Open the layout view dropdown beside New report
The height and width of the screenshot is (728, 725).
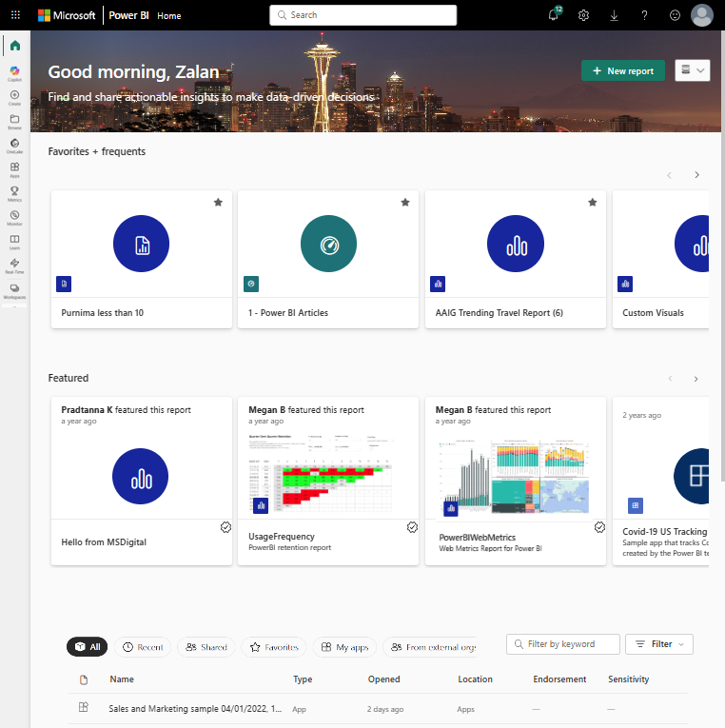(x=692, y=70)
